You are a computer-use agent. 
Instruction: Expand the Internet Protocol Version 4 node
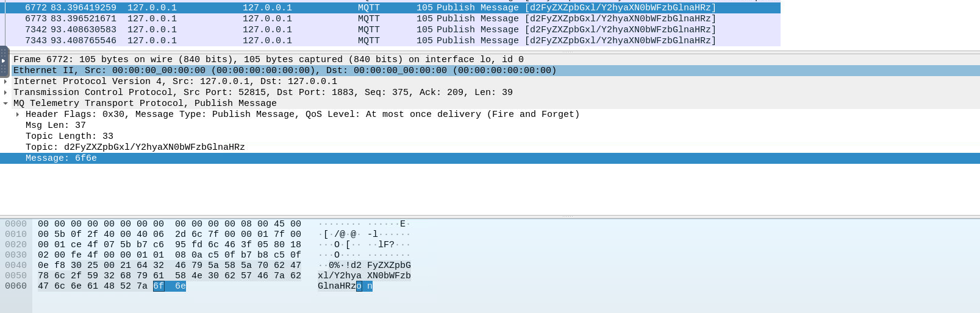[5, 82]
